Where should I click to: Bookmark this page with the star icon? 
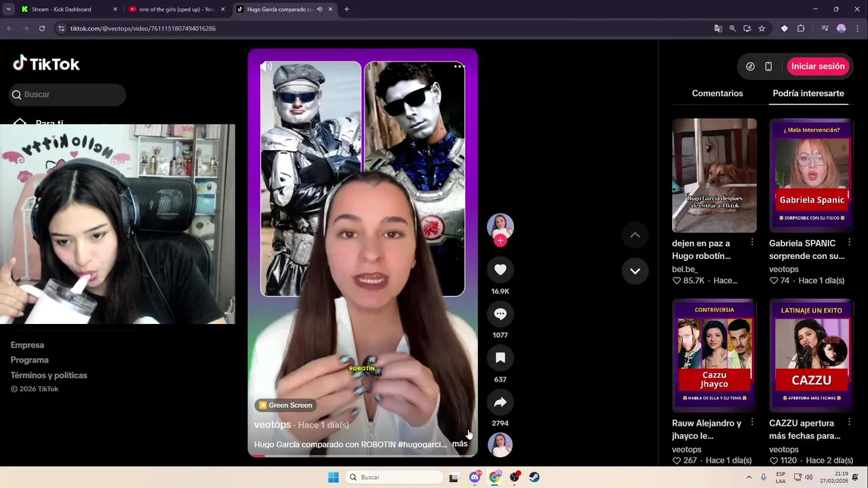762,28
